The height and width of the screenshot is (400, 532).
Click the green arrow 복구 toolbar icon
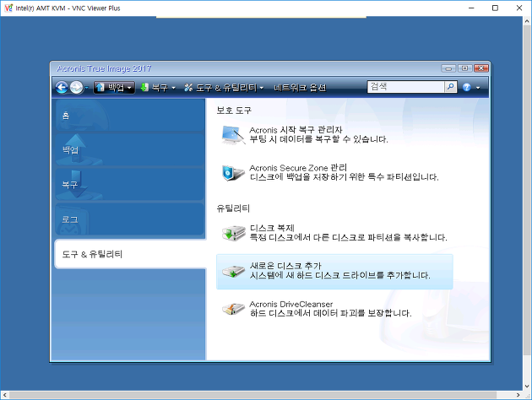(144, 88)
